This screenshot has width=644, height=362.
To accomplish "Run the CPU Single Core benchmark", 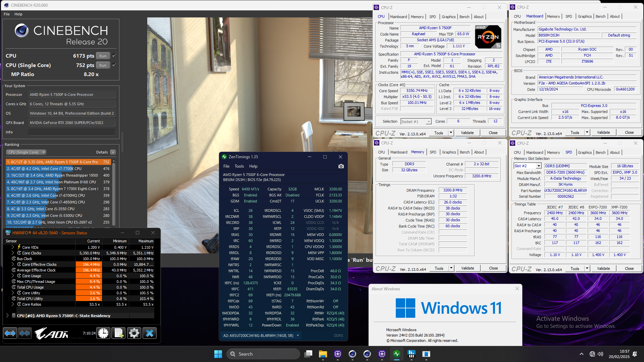I will pyautogui.click(x=103, y=65).
